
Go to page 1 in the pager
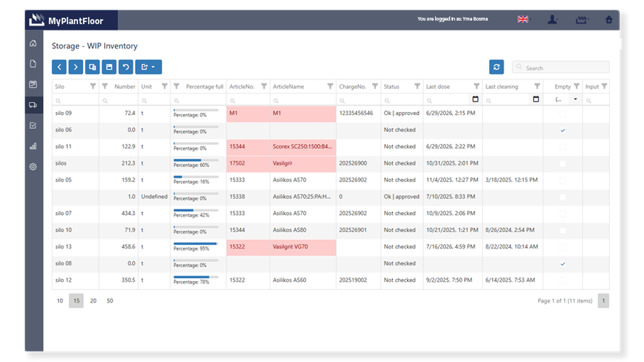pos(603,301)
